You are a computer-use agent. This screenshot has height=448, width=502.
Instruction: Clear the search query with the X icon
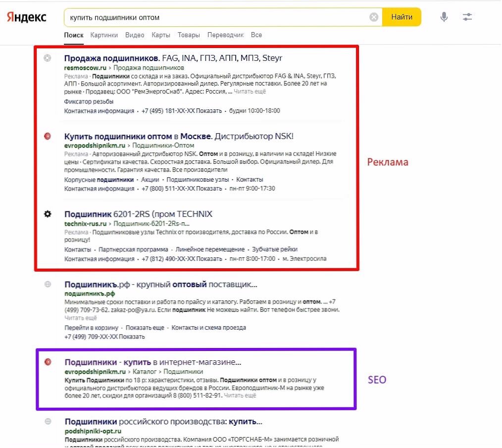click(x=373, y=16)
